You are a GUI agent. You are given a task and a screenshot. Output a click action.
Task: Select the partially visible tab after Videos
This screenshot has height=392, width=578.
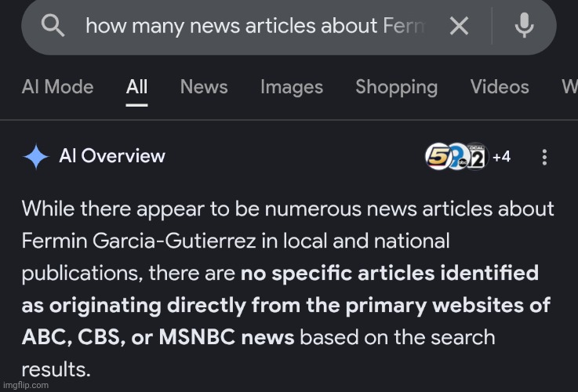pos(569,87)
